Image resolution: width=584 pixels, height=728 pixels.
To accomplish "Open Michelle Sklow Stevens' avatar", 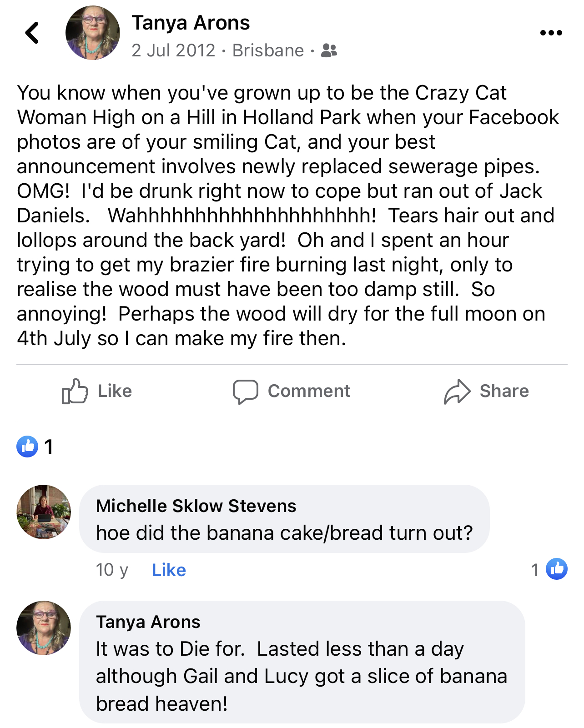I will click(44, 512).
